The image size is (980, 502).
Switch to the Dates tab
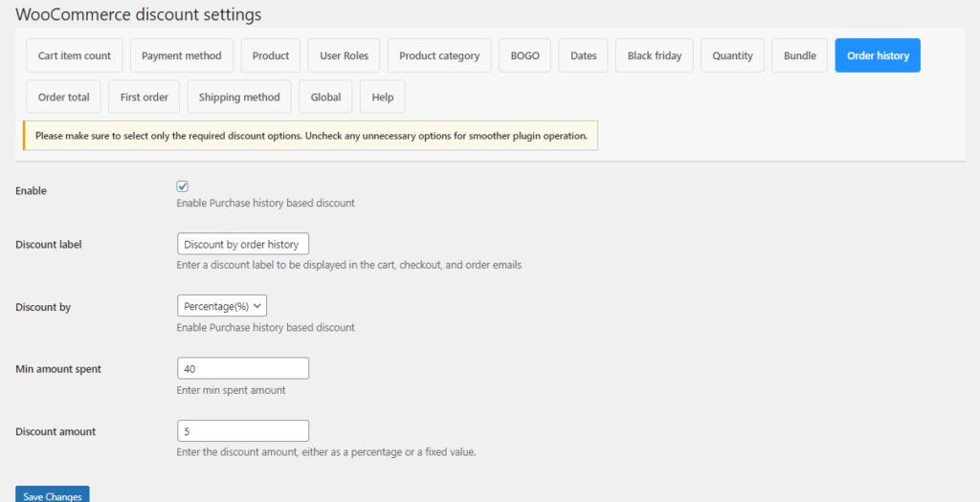click(x=583, y=55)
